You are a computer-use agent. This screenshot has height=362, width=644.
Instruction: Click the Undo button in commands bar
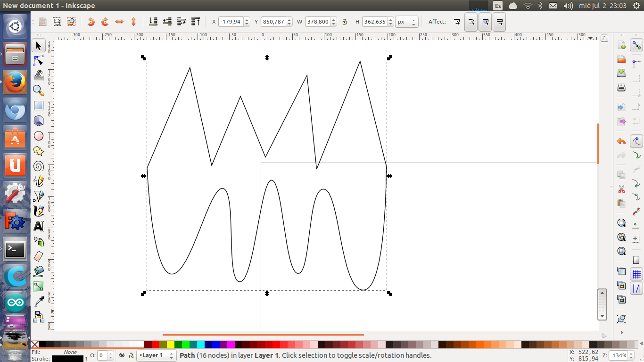(x=621, y=141)
